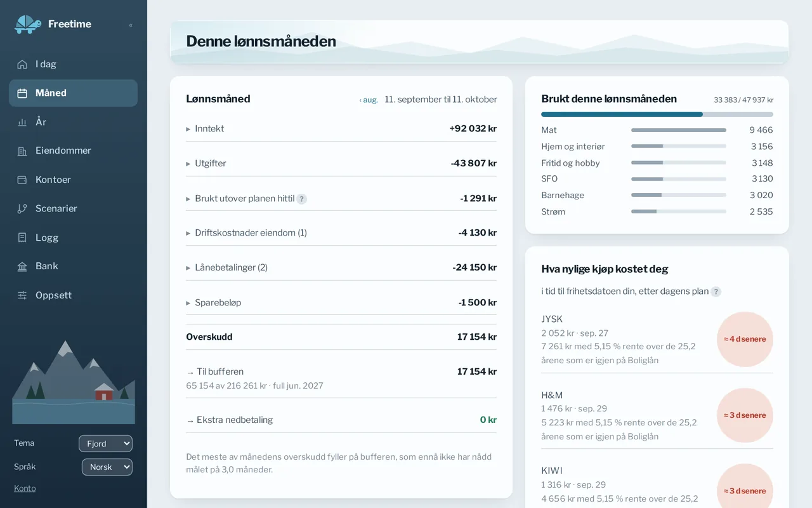Click the receipt icon beside Logg
Viewport: 812px width, 508px height.
pyautogui.click(x=22, y=237)
